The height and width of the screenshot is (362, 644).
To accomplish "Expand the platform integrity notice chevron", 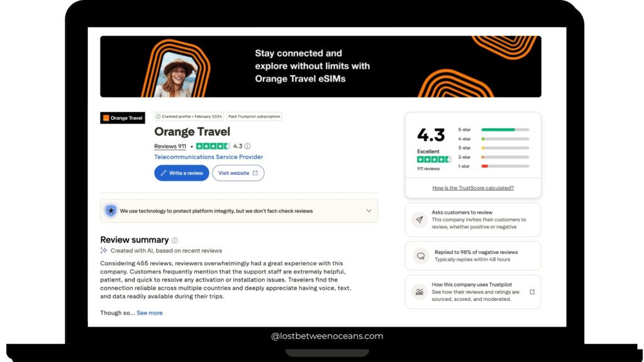I will (369, 211).
